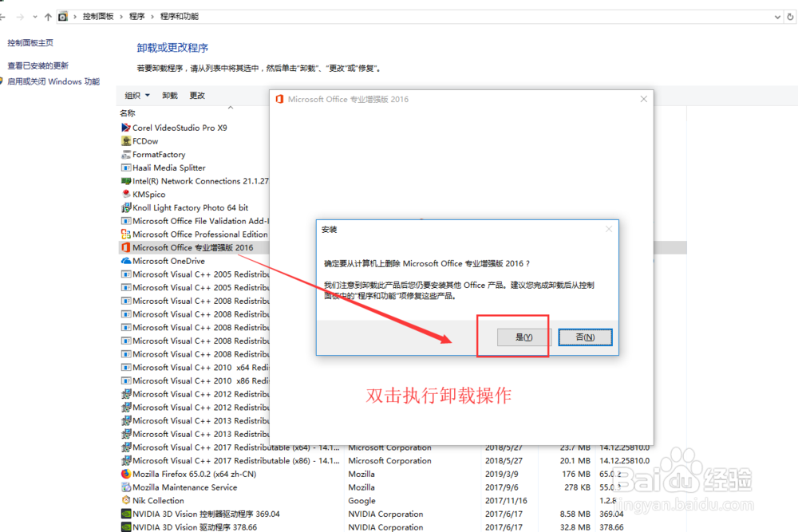Select Microsoft Office Professional Edition icon
798x532 pixels.
126,234
